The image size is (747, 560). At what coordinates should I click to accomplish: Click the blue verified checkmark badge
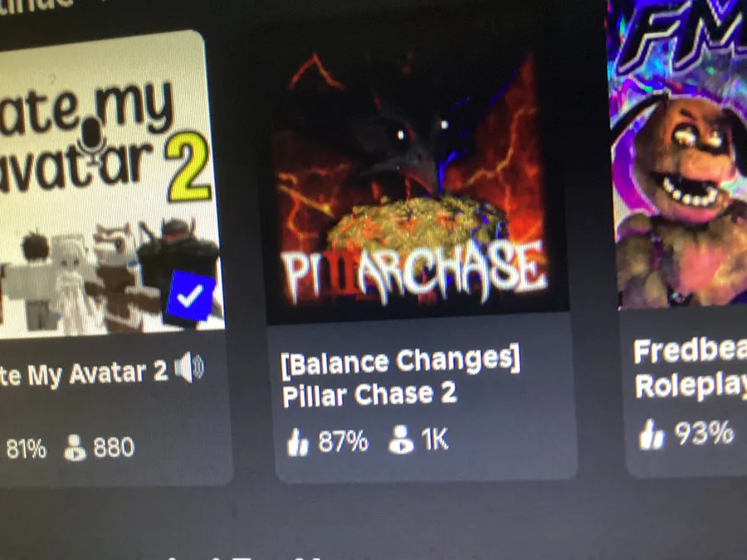pyautogui.click(x=191, y=296)
